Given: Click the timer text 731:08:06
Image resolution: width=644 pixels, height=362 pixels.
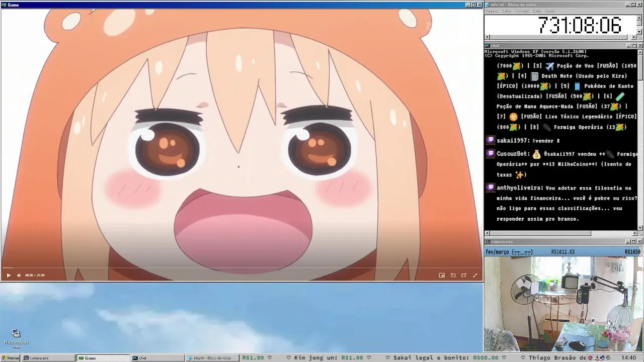Looking at the screenshot, I should click(x=580, y=25).
